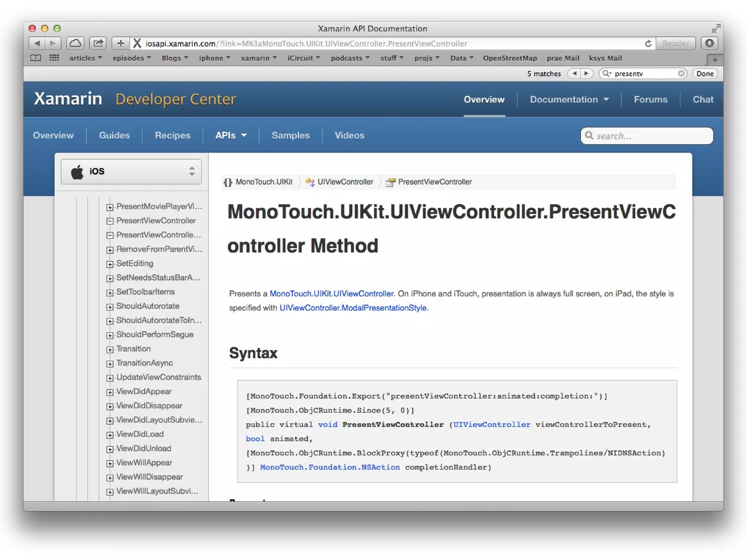This screenshot has height=560, width=747.
Task: Expand the ViewDidLoad tree node
Action: [x=110, y=435]
